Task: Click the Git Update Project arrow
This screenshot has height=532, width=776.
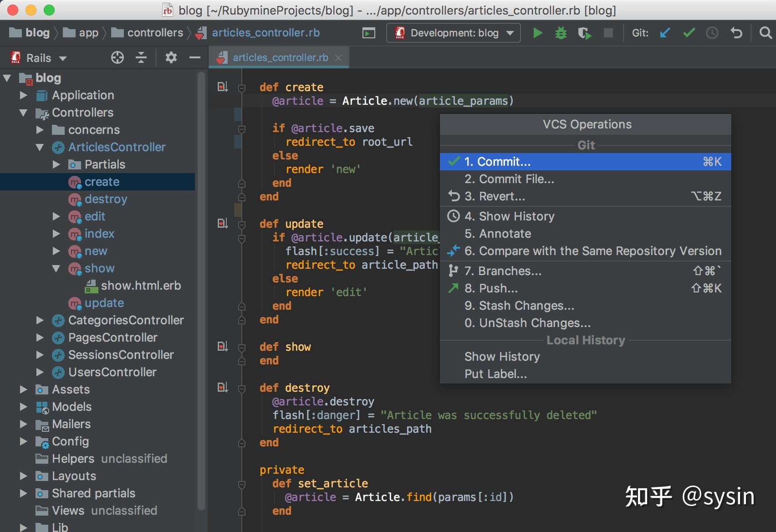Action: tap(665, 33)
